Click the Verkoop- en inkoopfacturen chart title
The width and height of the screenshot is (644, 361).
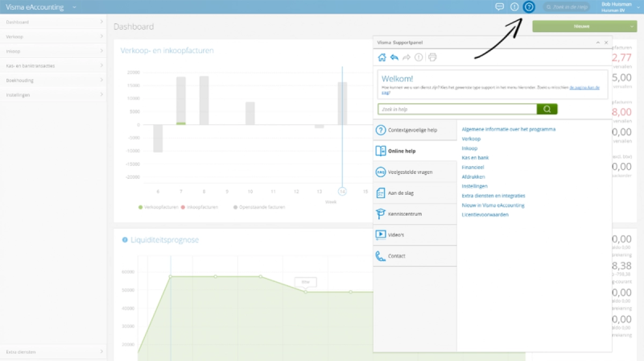click(167, 51)
